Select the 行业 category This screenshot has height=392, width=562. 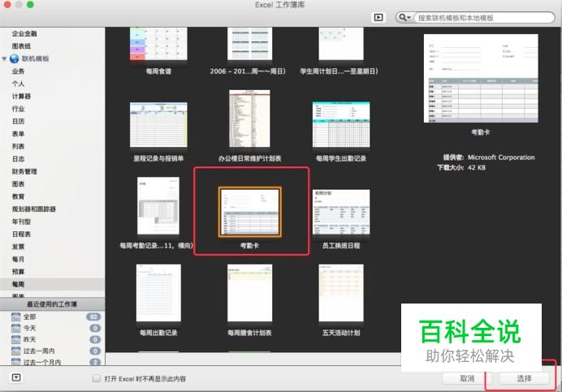(x=19, y=109)
